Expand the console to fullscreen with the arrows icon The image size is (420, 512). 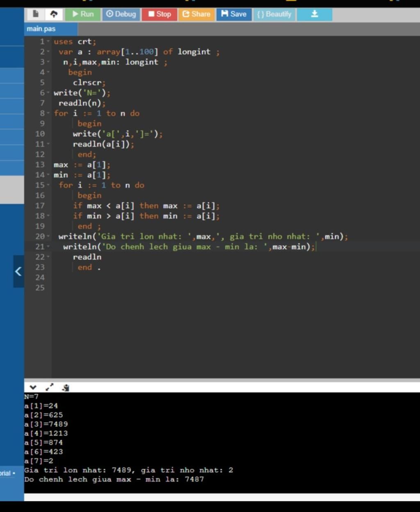point(50,387)
